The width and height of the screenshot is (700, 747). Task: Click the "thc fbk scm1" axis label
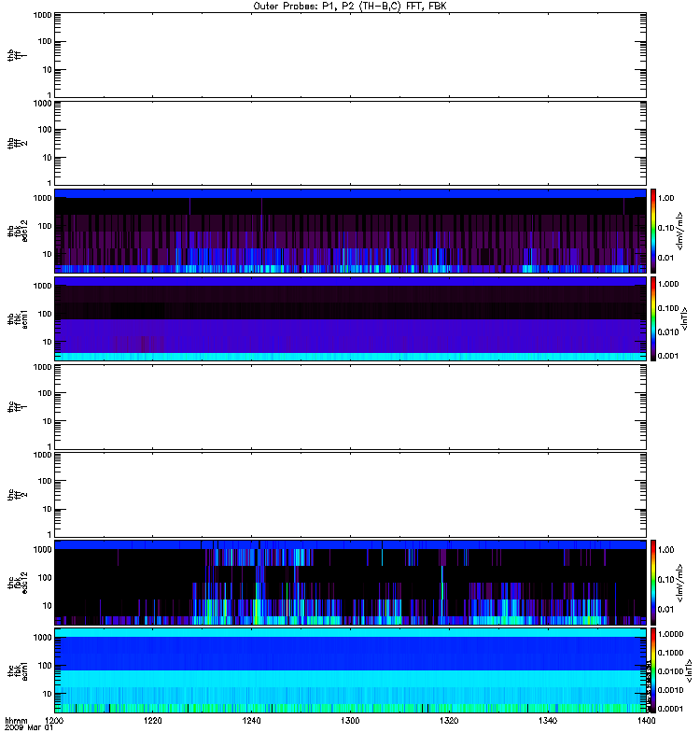(x=17, y=670)
